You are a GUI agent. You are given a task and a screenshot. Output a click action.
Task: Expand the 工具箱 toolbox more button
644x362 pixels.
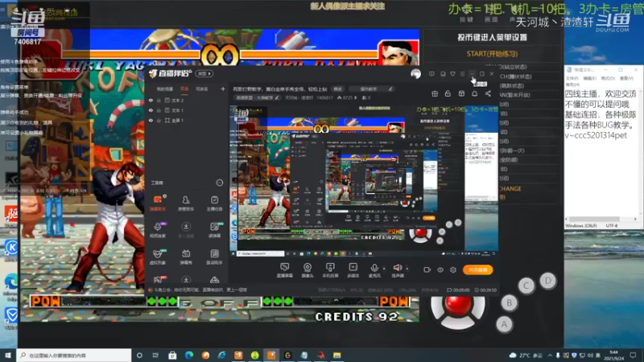coord(220,183)
